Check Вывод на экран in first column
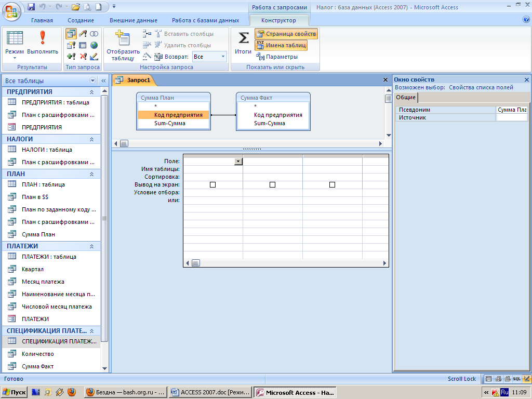The height and width of the screenshot is (399, 532). 212,184
